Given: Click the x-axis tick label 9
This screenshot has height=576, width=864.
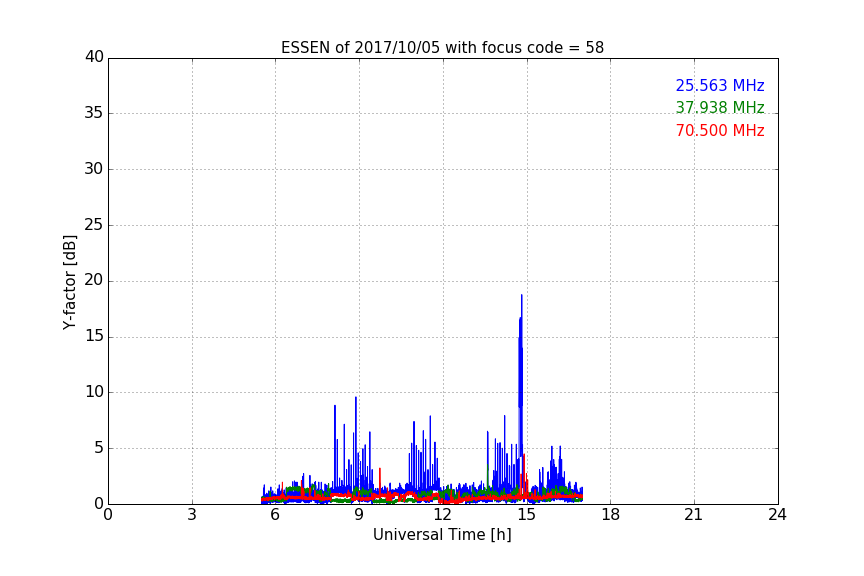Looking at the screenshot, I should click(x=359, y=515).
